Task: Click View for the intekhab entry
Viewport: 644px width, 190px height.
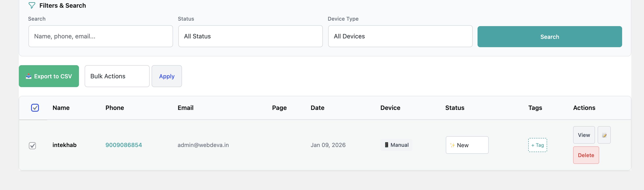Action: pos(584,135)
